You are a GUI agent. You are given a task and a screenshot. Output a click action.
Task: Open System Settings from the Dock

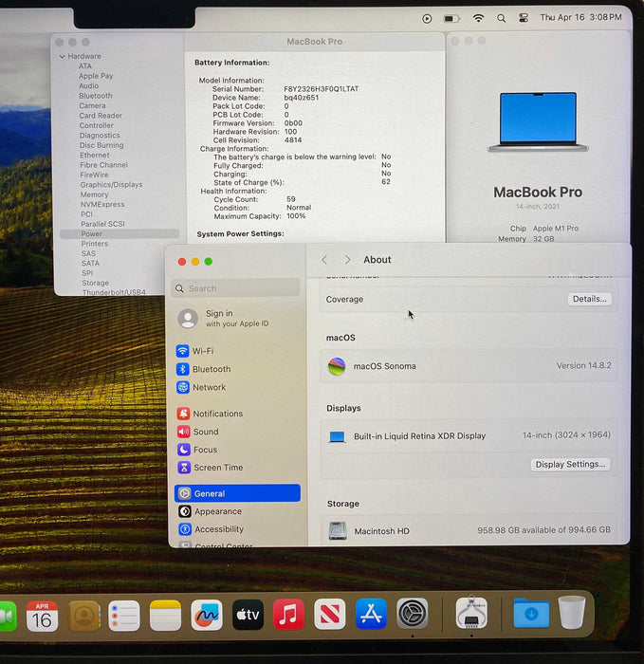pyautogui.click(x=412, y=613)
